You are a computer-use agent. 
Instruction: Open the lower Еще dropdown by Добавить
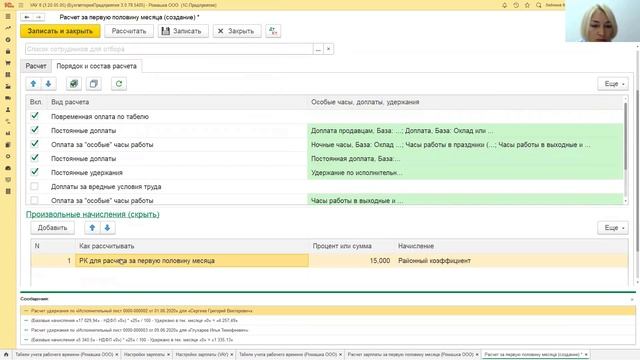pos(613,228)
